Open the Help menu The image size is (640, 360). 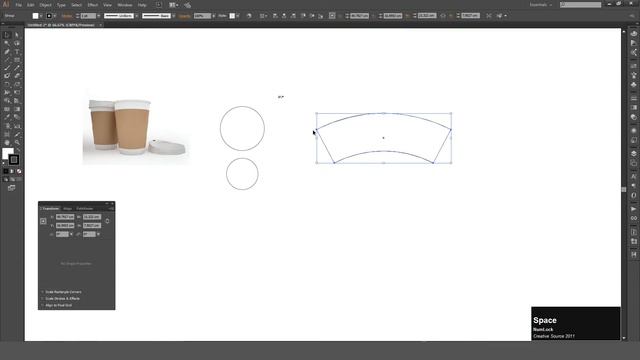142,5
